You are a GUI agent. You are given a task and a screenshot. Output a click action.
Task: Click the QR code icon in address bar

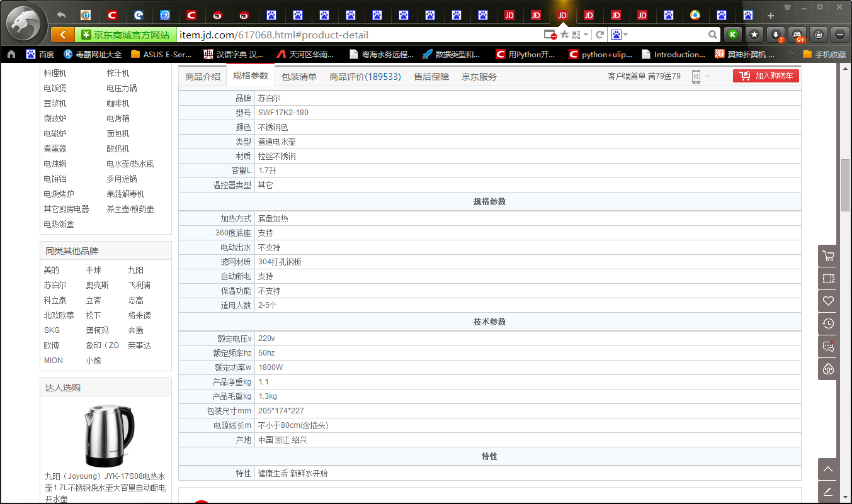(x=576, y=35)
